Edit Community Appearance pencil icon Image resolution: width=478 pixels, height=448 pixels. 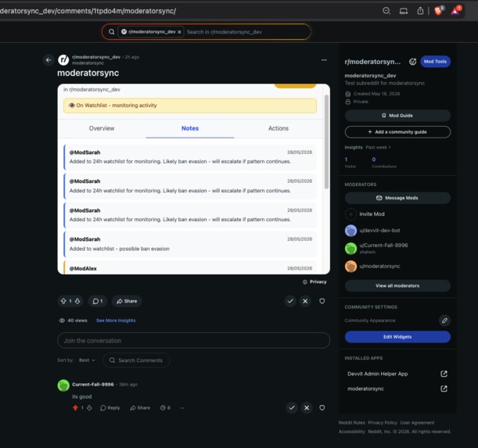[444, 321]
